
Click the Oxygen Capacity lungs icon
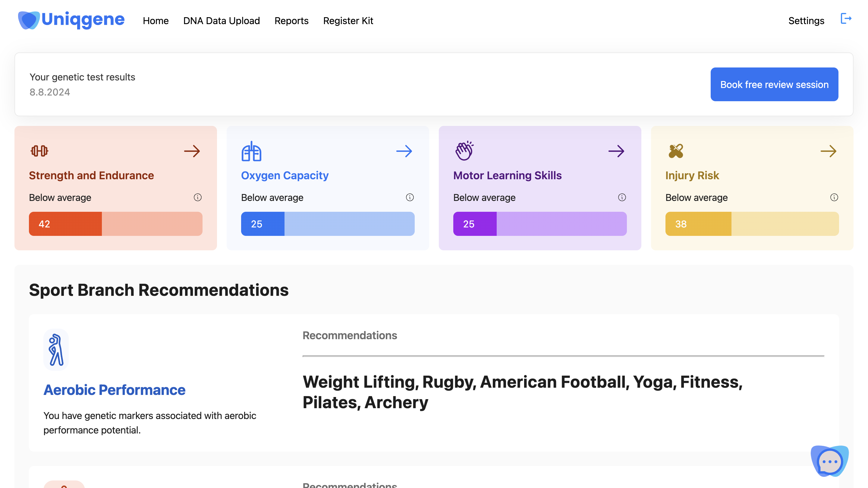[251, 152]
